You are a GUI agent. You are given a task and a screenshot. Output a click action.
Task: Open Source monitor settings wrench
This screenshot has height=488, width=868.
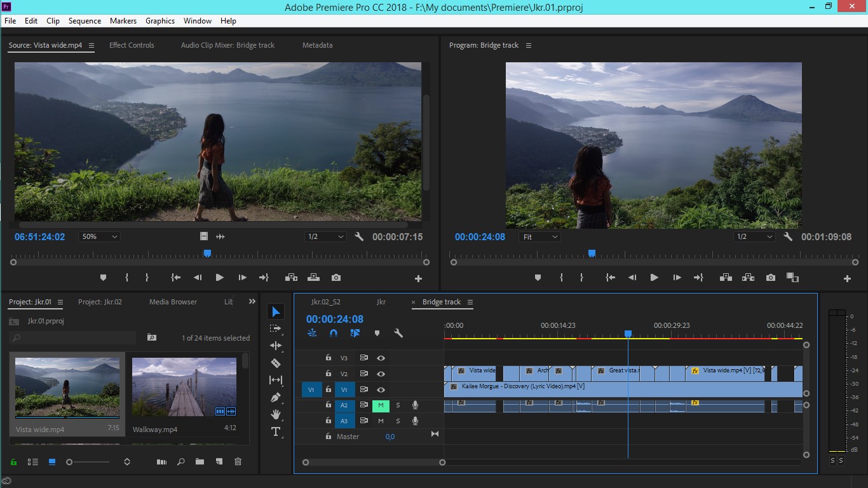pos(359,236)
